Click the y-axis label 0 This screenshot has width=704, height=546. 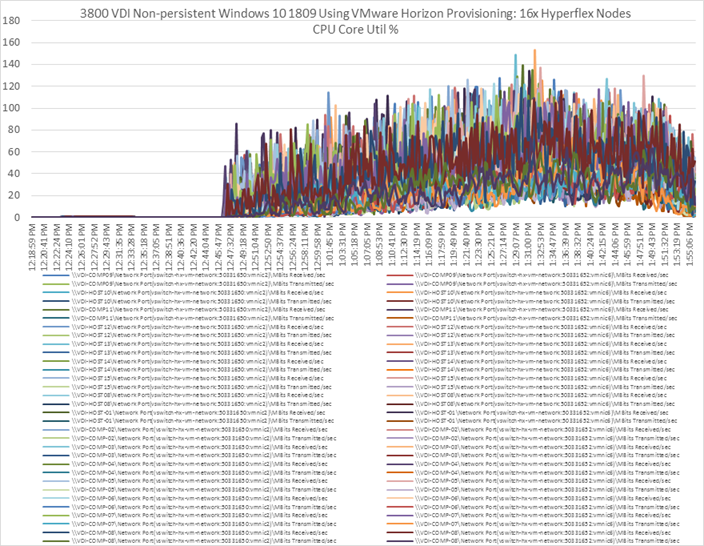tap(17, 217)
